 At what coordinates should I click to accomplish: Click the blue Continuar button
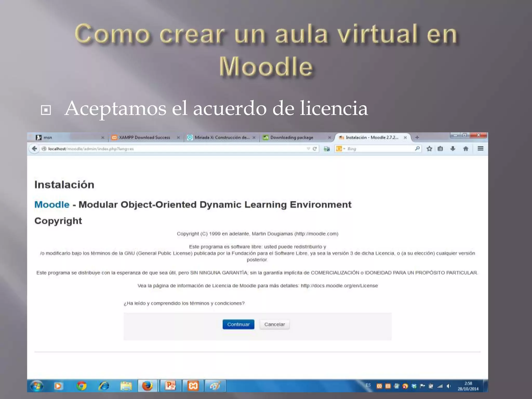pos(238,324)
